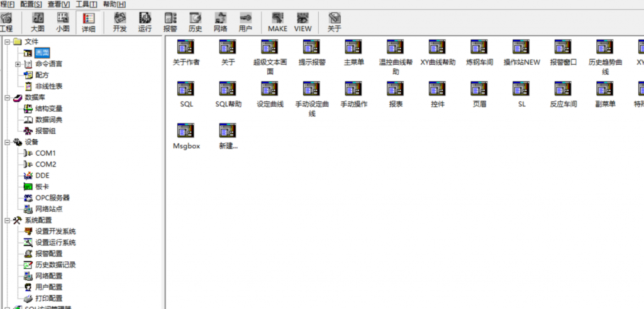
Task: Open the 运行 (Run) toolbar icon
Action: 145,21
